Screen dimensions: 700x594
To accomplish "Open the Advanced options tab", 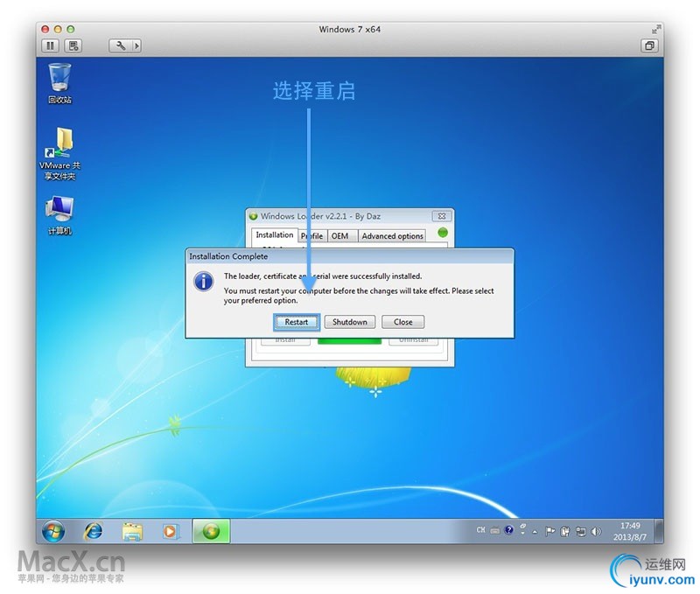I will point(392,236).
